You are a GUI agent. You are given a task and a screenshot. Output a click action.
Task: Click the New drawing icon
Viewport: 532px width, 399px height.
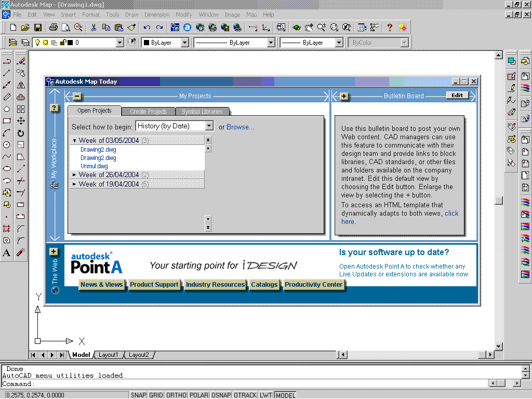click(13, 28)
